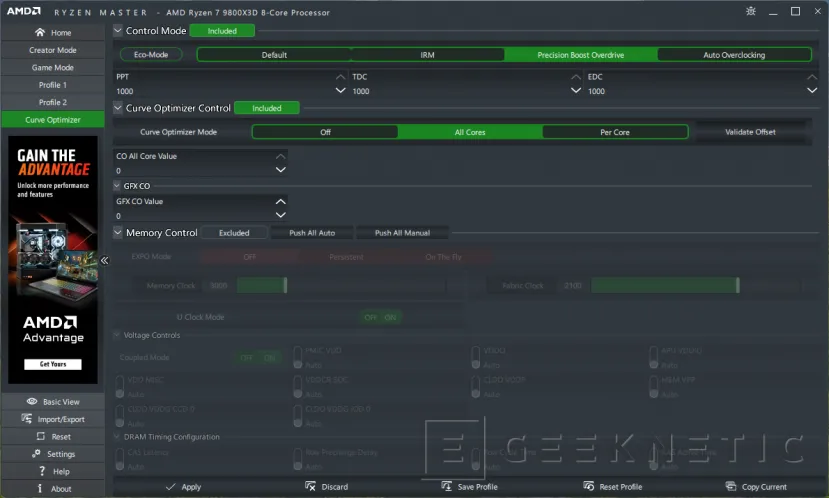Screen dimensions: 829x498
Task: Select Precision Boost Overdrive mode
Action: (x=581, y=54)
